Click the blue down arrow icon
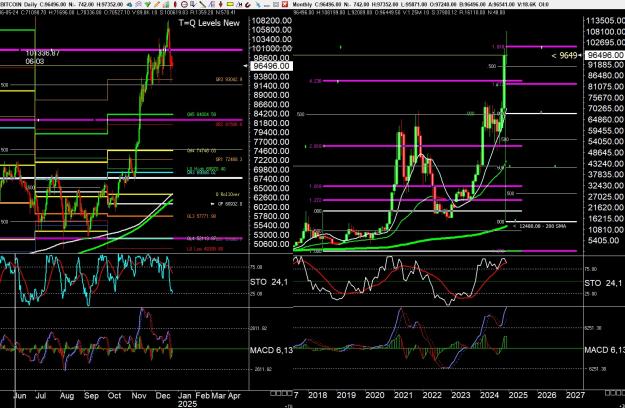 (x=193, y=4)
